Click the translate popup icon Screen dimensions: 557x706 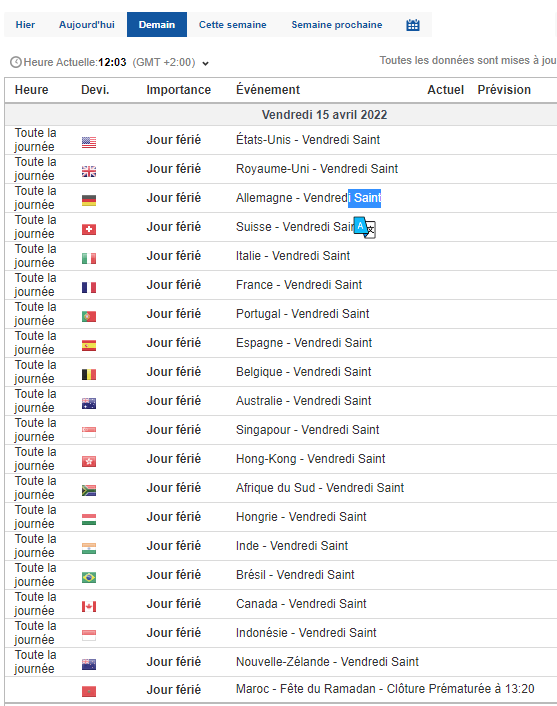point(365,227)
